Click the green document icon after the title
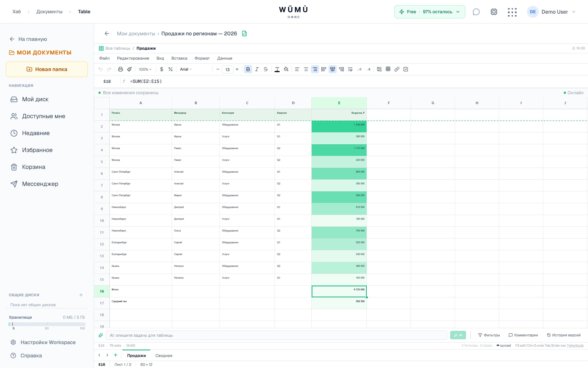Viewport: 588px width, 368px height. [244, 34]
